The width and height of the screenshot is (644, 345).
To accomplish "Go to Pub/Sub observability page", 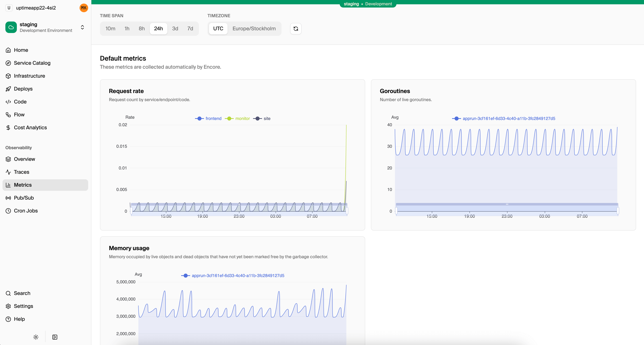I will (x=24, y=198).
